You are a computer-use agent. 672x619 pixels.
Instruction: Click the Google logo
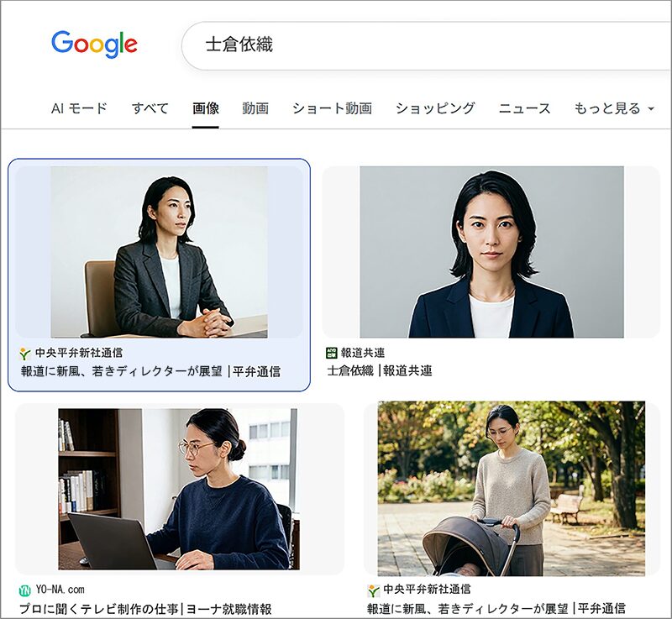[94, 45]
